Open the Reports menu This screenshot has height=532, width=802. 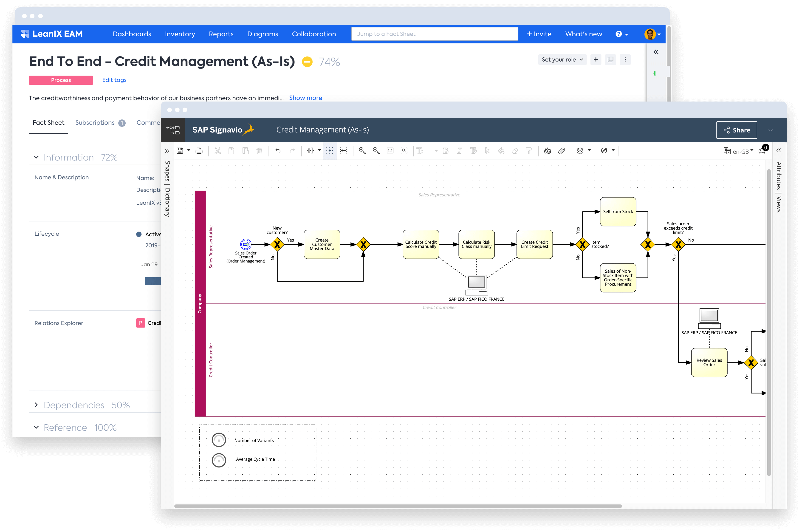(x=221, y=34)
